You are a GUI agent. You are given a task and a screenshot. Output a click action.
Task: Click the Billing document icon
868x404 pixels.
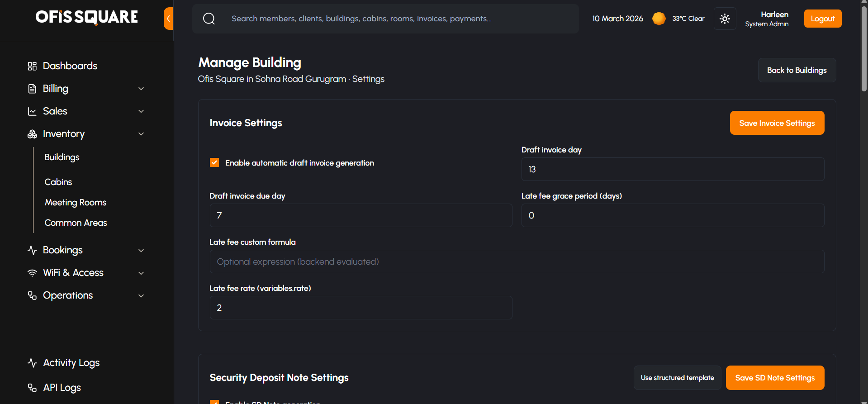[32, 89]
